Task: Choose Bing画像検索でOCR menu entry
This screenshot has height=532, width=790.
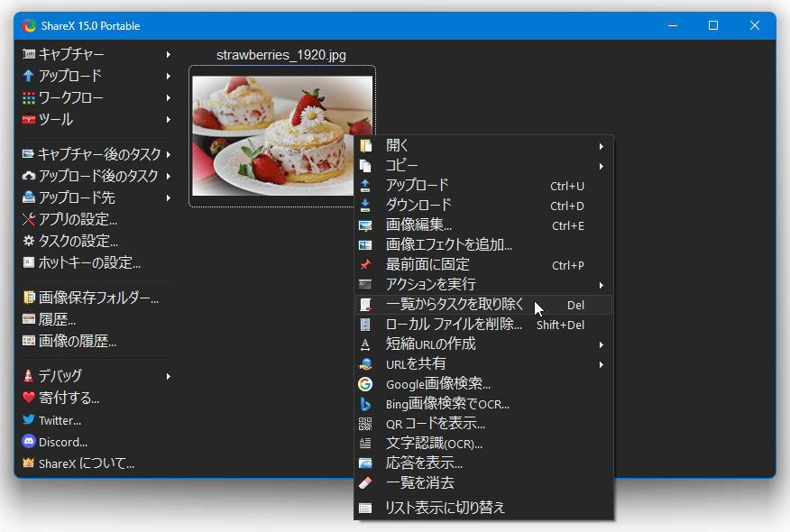Action: [483, 404]
